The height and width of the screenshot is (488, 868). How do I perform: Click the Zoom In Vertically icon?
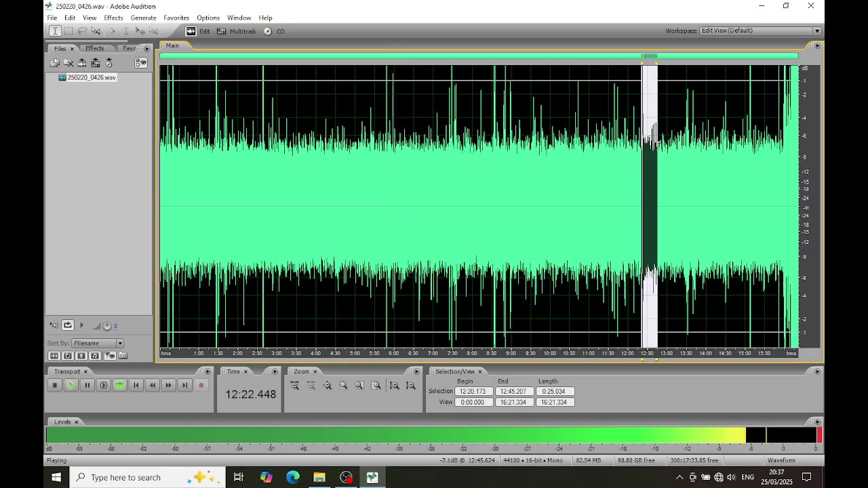pyautogui.click(x=394, y=386)
